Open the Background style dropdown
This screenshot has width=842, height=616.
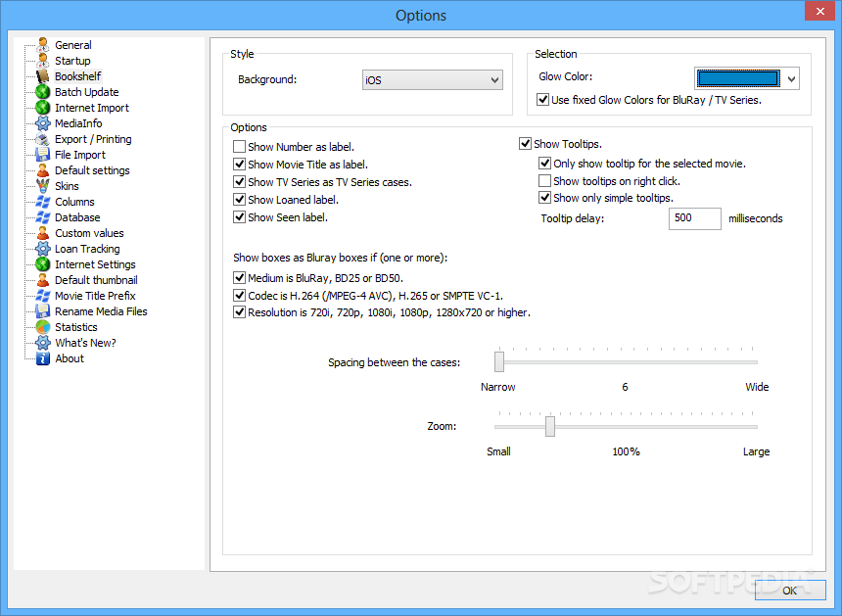click(x=433, y=80)
